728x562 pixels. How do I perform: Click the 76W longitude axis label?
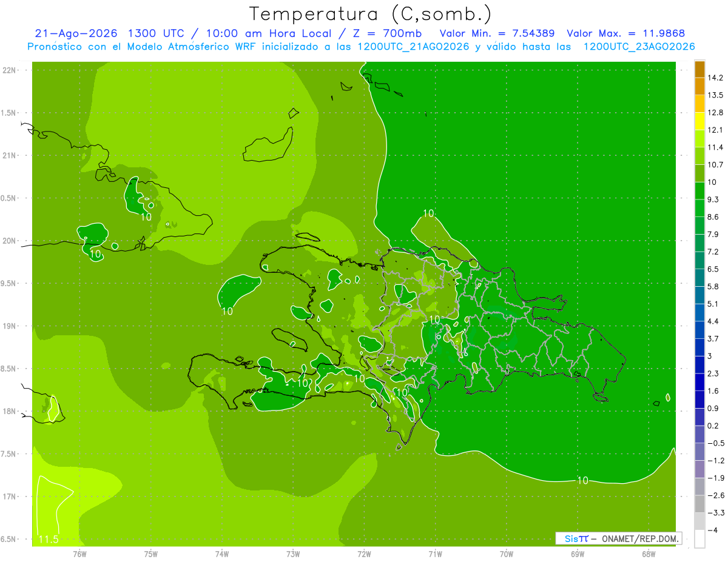click(x=79, y=554)
